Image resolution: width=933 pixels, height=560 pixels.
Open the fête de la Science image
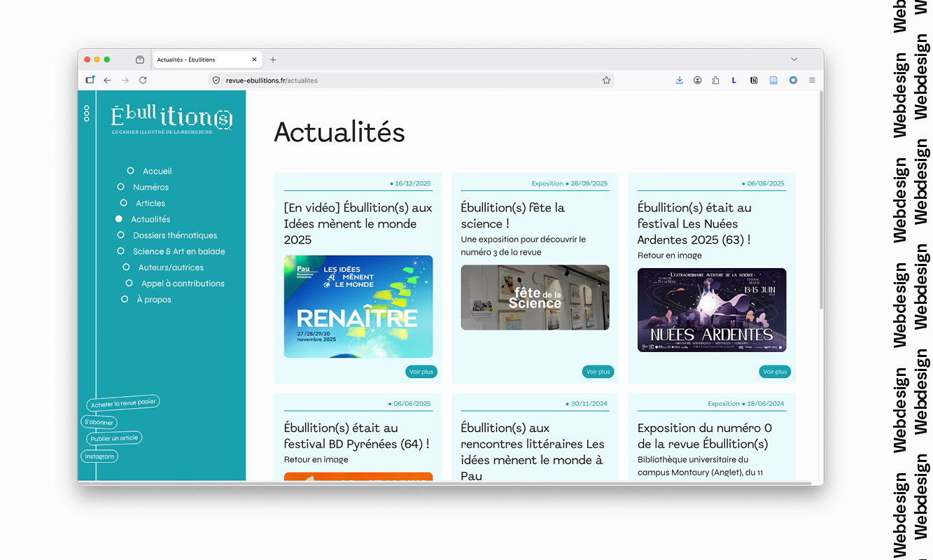(535, 297)
